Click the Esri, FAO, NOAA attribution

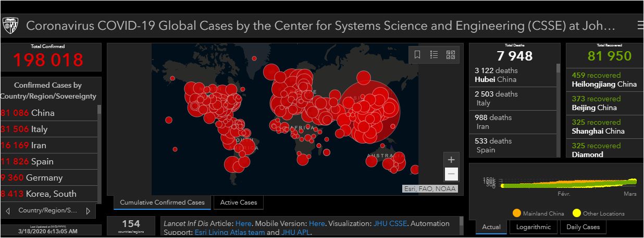tap(430, 189)
